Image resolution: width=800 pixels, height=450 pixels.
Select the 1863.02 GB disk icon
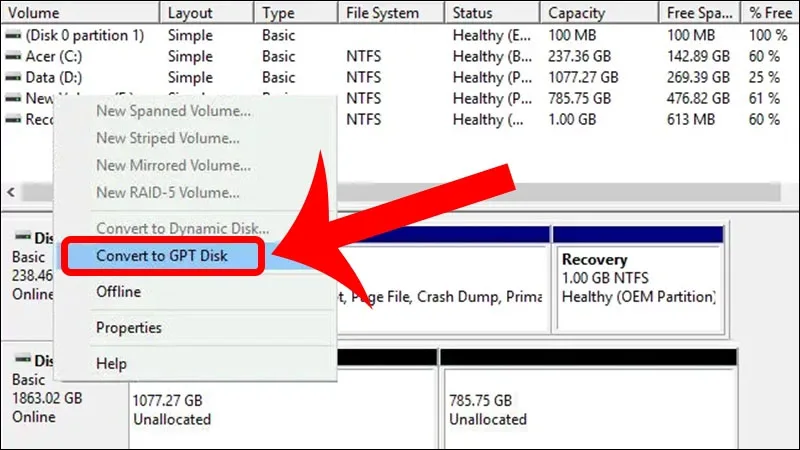pyautogui.click(x=22, y=359)
